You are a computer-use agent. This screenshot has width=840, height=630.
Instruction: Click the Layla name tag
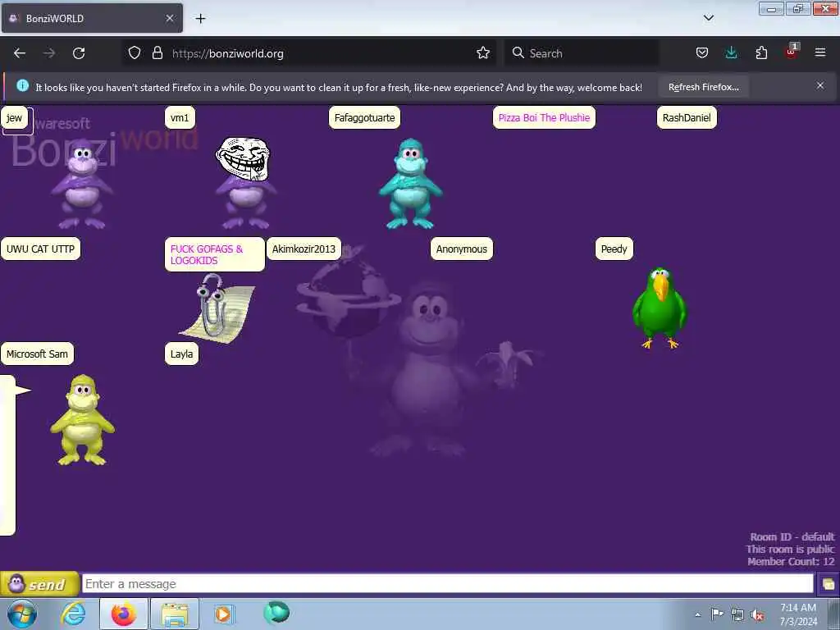(x=181, y=354)
